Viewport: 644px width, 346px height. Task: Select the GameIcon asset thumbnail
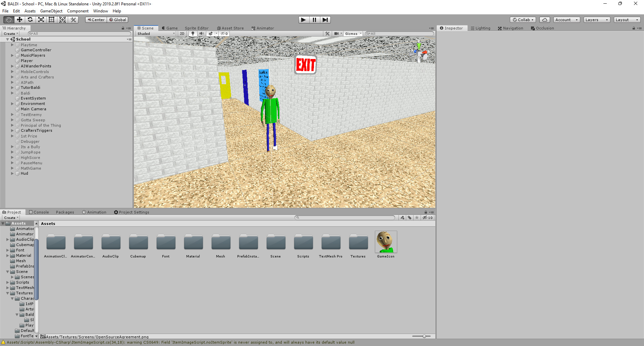(x=386, y=241)
